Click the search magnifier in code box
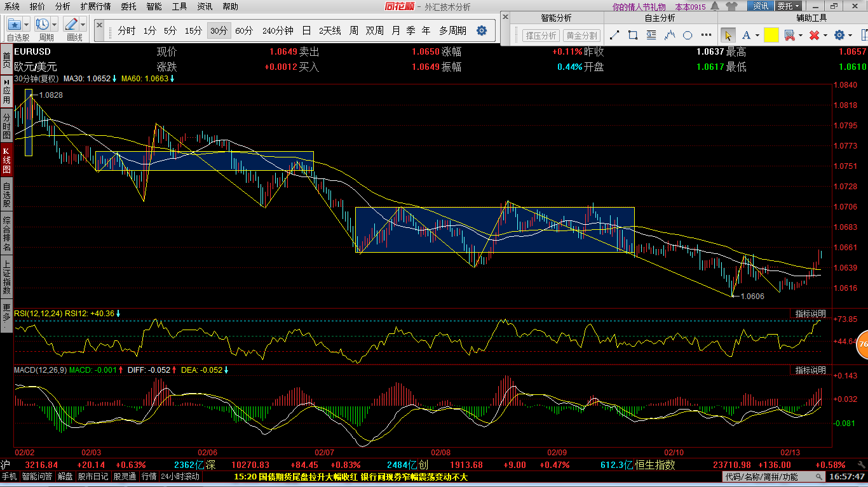The image size is (868, 487). coord(820,476)
